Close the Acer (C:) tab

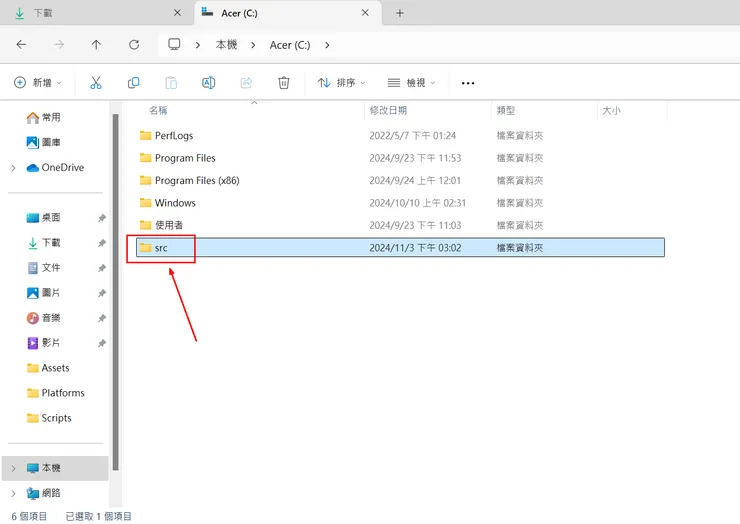pos(365,13)
